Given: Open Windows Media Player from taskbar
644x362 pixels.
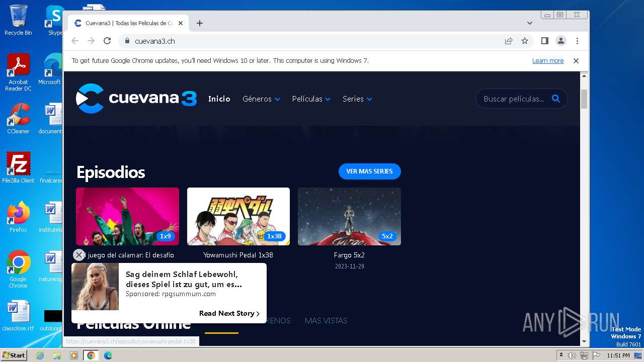Looking at the screenshot, I should click(x=74, y=355).
